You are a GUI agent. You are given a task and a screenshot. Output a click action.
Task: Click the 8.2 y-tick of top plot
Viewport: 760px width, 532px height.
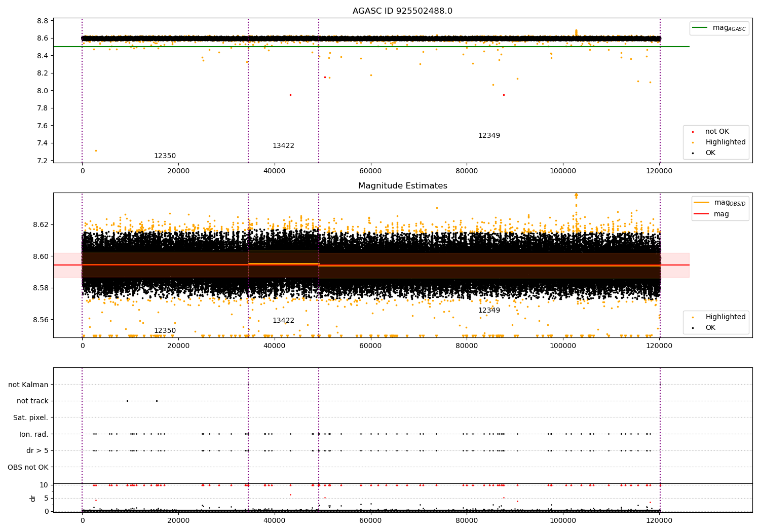coord(43,73)
